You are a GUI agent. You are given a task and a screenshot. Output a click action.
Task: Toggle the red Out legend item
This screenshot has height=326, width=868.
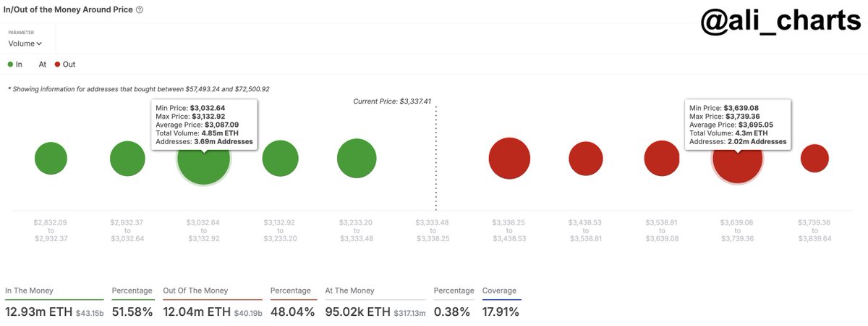point(64,64)
